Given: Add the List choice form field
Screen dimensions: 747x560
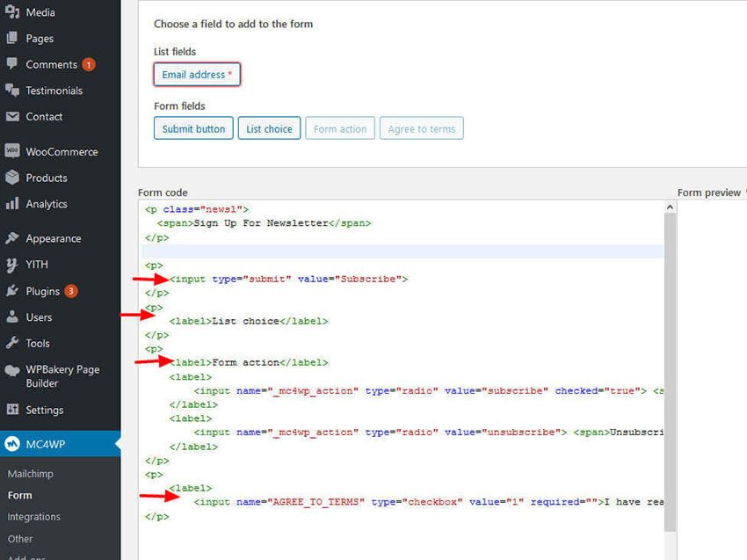Looking at the screenshot, I should coord(269,128).
